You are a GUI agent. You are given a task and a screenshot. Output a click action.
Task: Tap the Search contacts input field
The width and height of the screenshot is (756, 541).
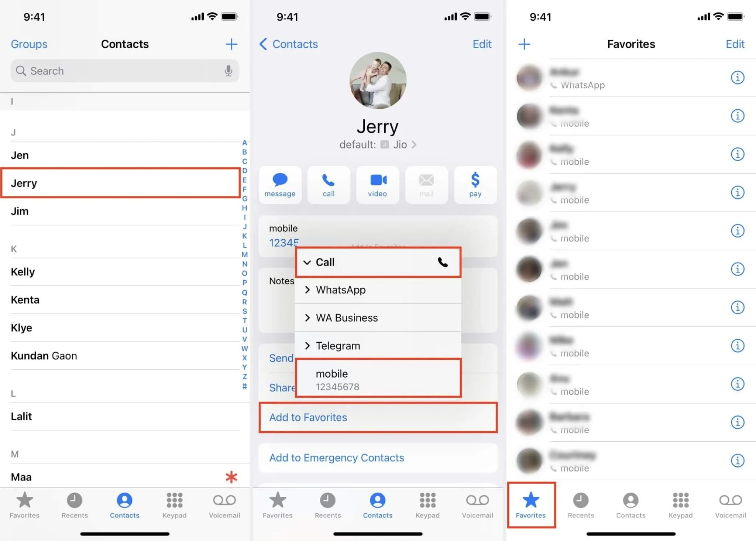(123, 70)
